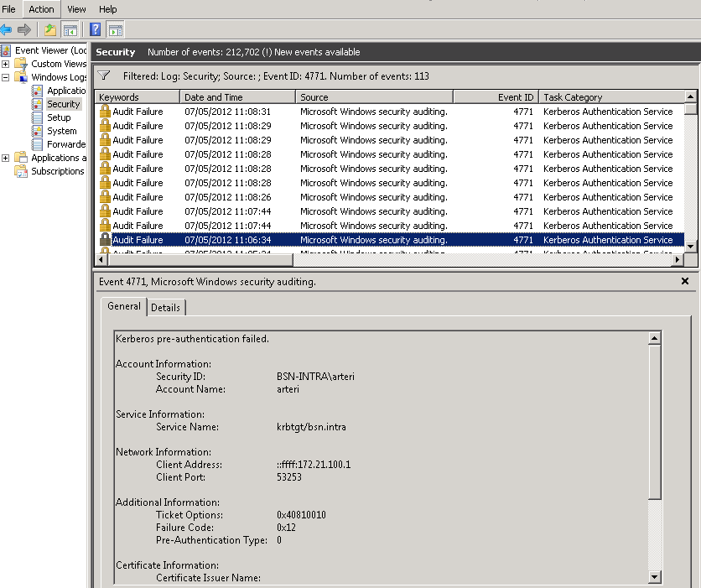Select the Security log in the tree
Image resolution: width=701 pixels, height=588 pixels.
coord(60,103)
